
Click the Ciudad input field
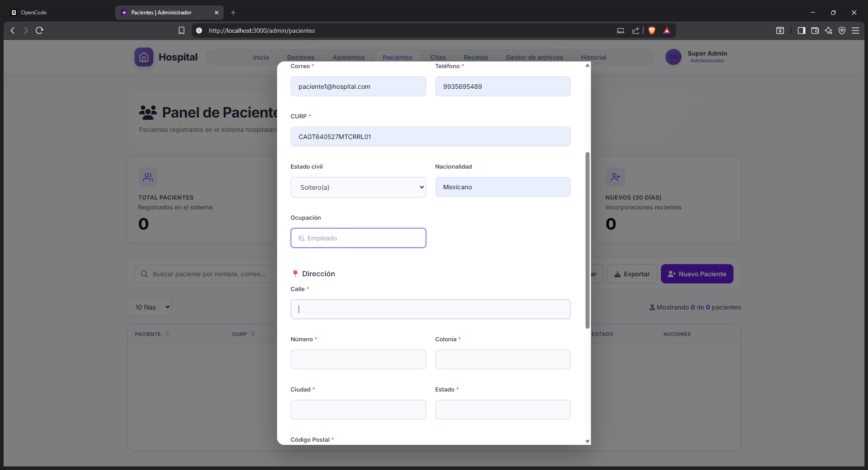(358, 410)
